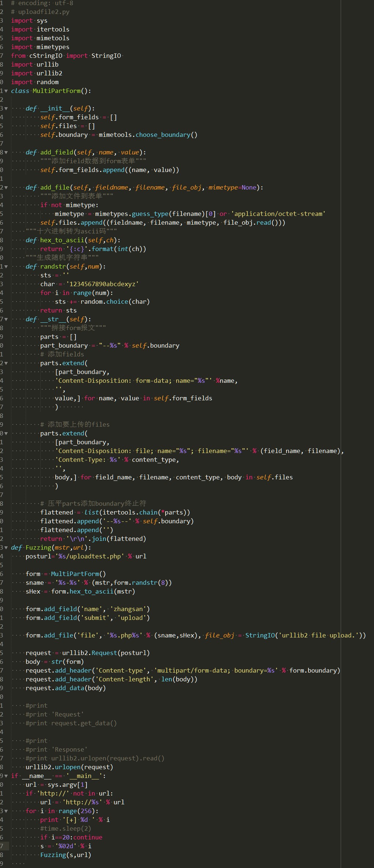
Task: Fold the def Fuzzing function arrow
Action: pos(6,547)
